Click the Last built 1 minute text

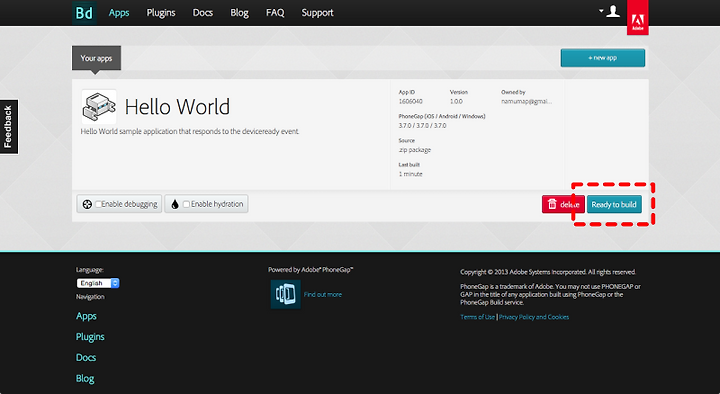point(411,174)
